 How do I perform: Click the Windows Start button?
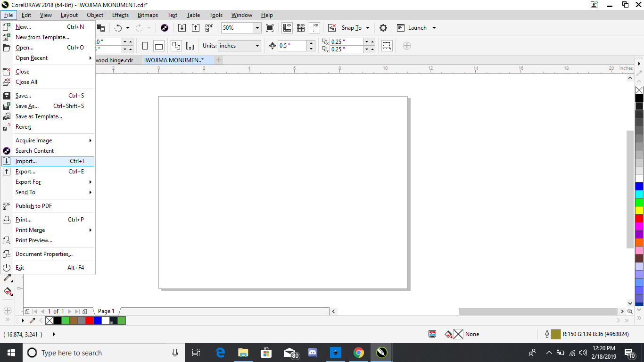click(11, 353)
